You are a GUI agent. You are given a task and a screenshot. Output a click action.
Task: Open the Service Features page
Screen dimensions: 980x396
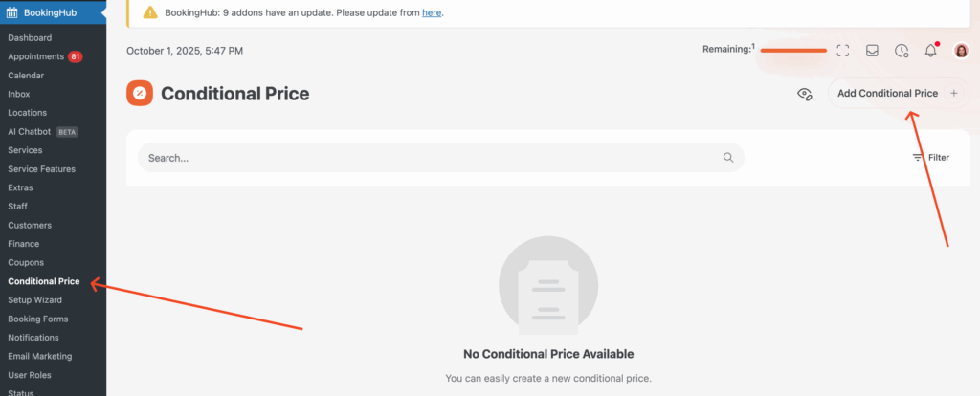pos(41,168)
